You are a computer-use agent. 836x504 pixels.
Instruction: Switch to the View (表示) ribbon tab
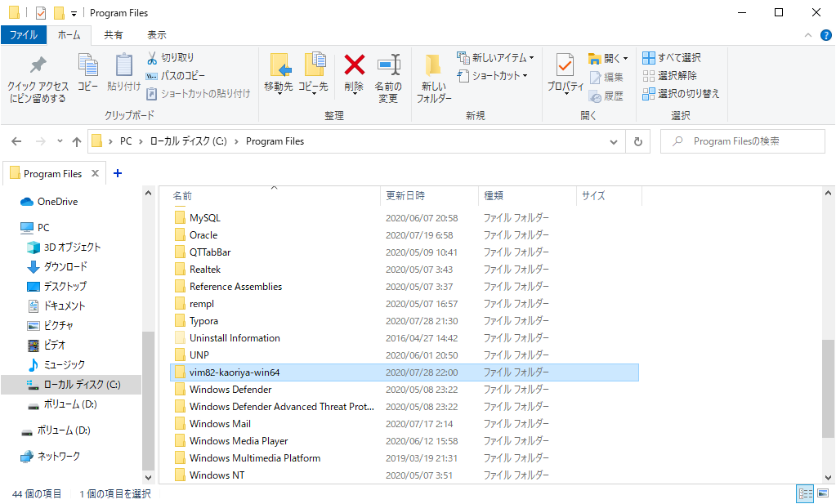click(x=157, y=35)
